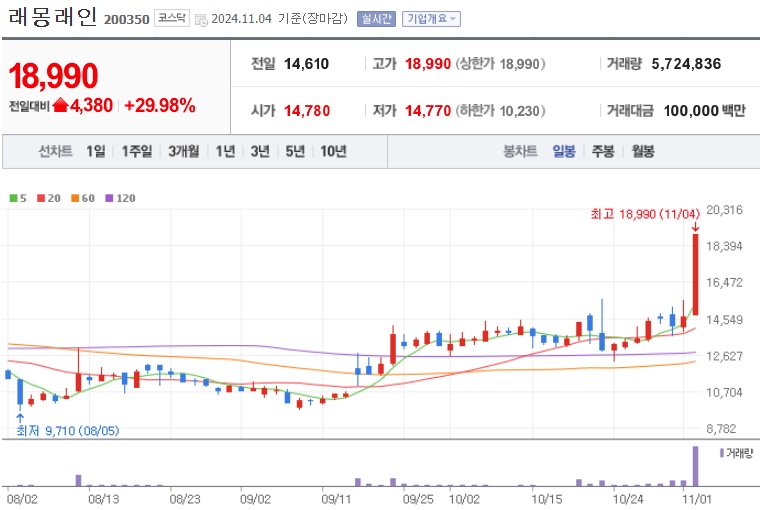Click the 12,627 price axis label
Image resolution: width=760 pixels, height=510 pixels.
coord(724,356)
